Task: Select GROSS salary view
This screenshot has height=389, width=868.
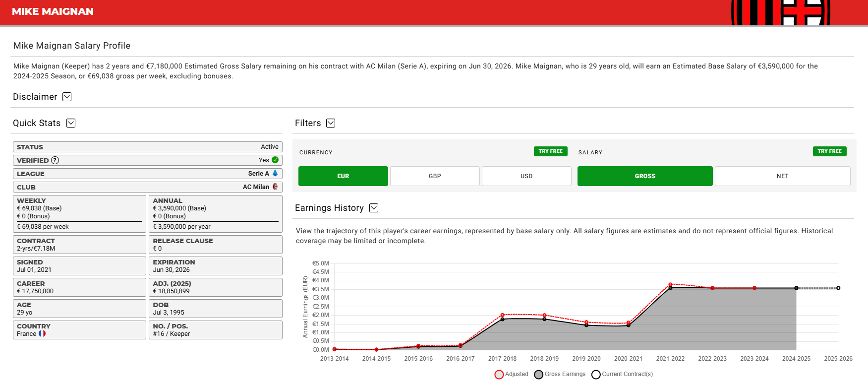Action: click(645, 176)
